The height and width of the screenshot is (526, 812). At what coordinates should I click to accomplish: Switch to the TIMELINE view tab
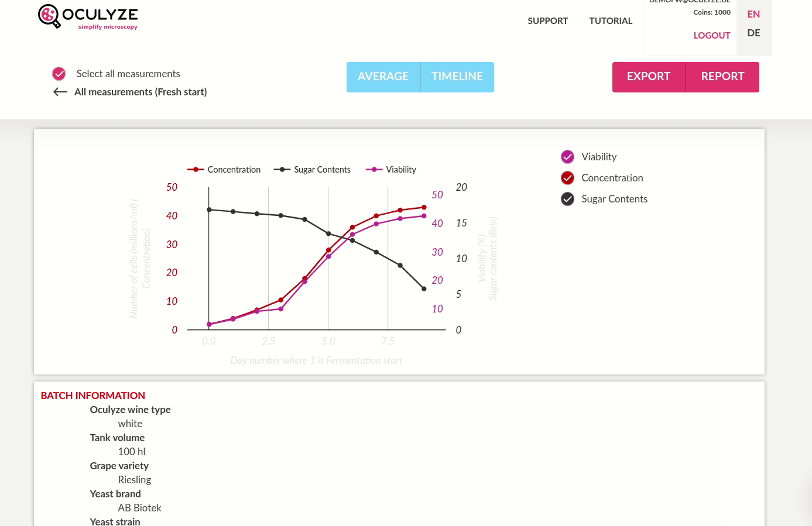(x=457, y=77)
